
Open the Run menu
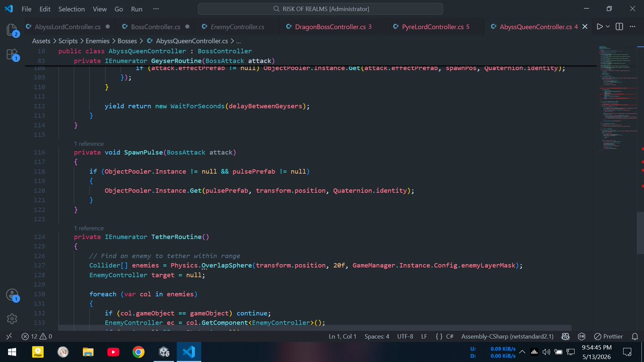click(x=137, y=9)
